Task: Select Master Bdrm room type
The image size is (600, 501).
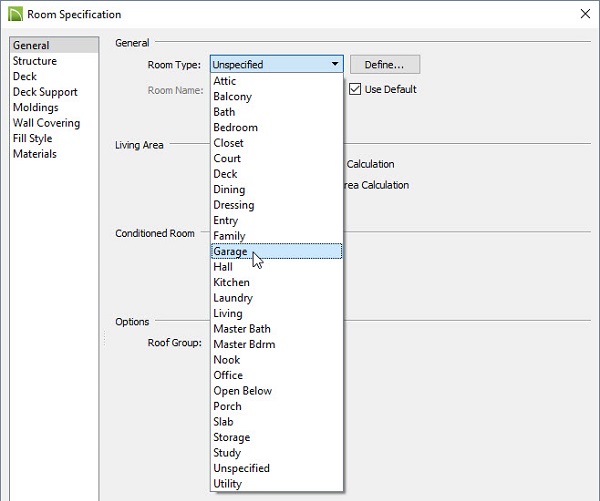Action: [x=276, y=344]
